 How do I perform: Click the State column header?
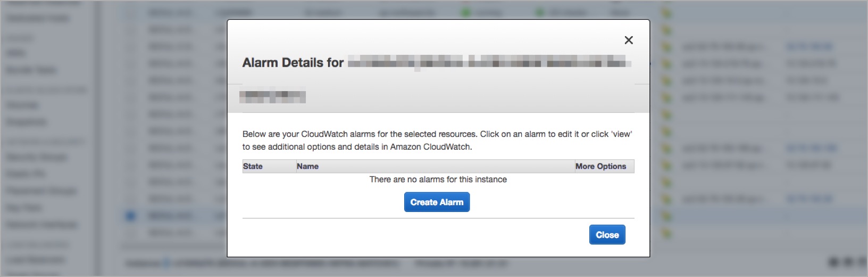[253, 166]
